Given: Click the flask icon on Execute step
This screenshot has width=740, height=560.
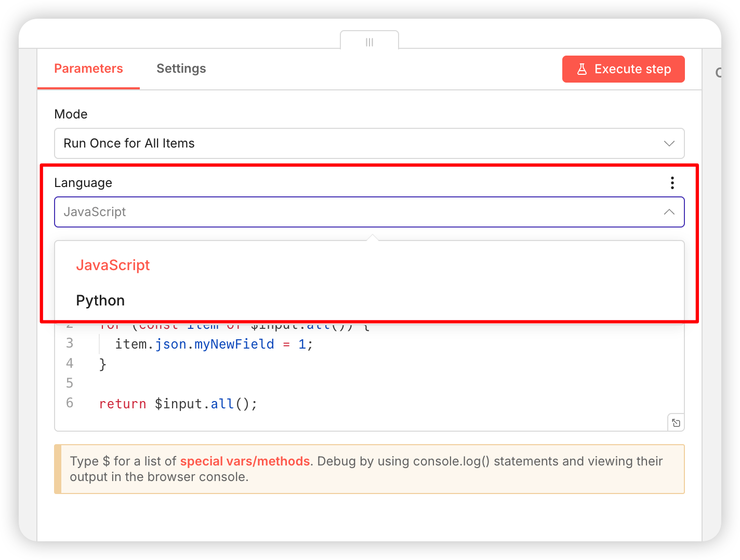Looking at the screenshot, I should pos(582,69).
